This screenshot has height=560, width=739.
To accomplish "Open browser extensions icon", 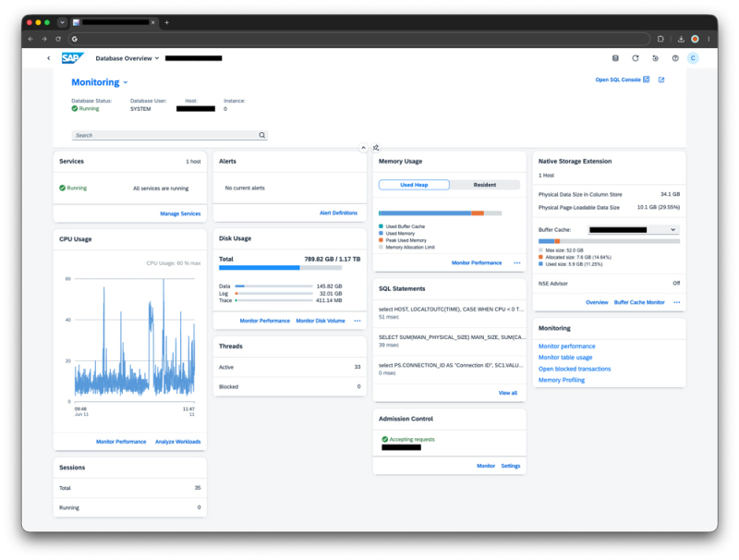I will 660,39.
